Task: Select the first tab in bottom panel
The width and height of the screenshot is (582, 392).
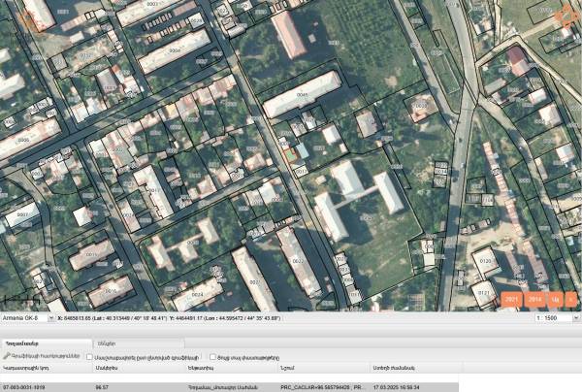Action: click(22, 344)
